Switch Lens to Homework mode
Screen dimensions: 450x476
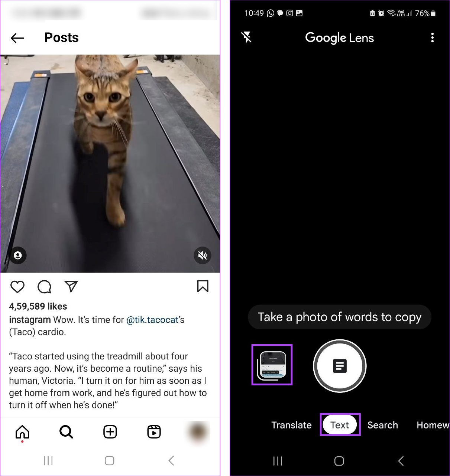433,425
